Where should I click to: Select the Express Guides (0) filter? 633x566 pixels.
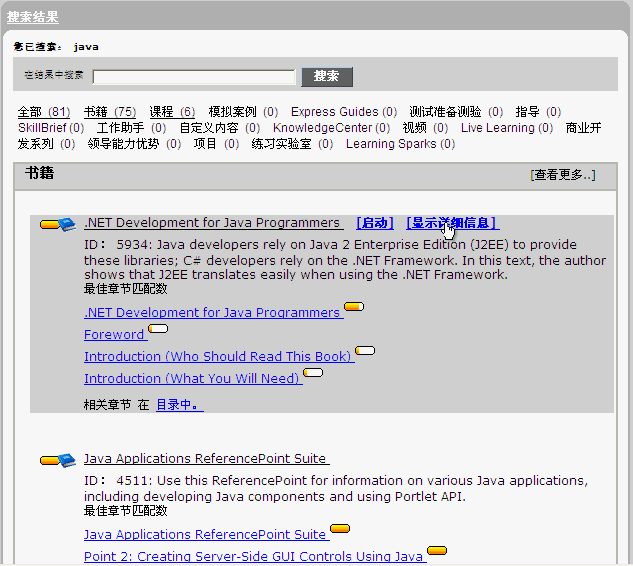(x=344, y=112)
